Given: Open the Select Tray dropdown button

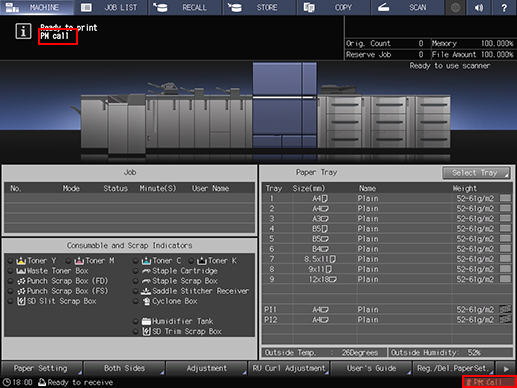Looking at the screenshot, I should pos(476,173).
